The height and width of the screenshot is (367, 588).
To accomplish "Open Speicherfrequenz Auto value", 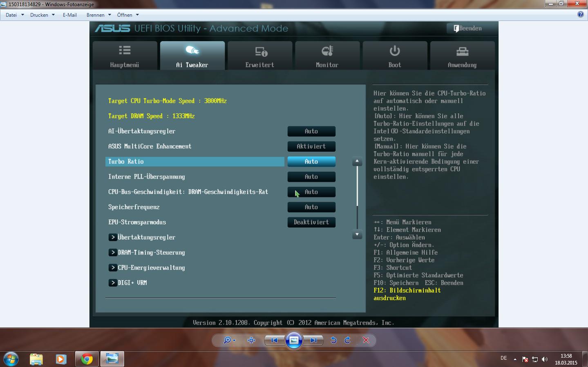I will click(311, 207).
